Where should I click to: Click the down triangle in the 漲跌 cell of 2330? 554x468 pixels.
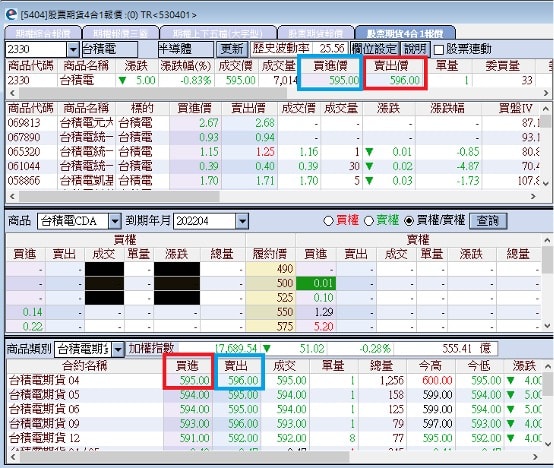pos(122,81)
